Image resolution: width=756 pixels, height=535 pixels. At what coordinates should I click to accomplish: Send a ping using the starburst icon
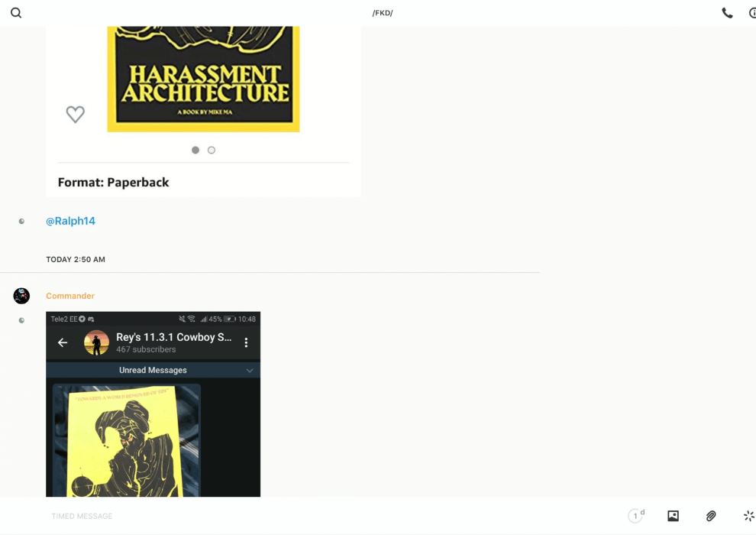click(x=748, y=516)
